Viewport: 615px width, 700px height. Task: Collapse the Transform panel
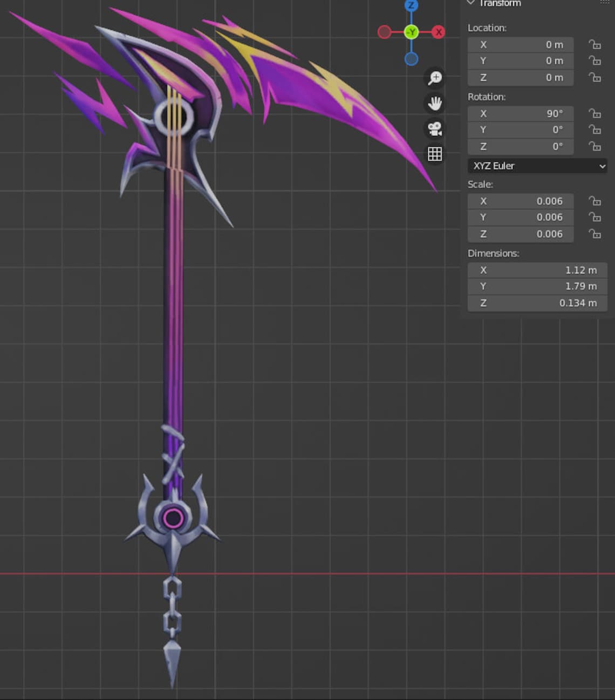(470, 2)
